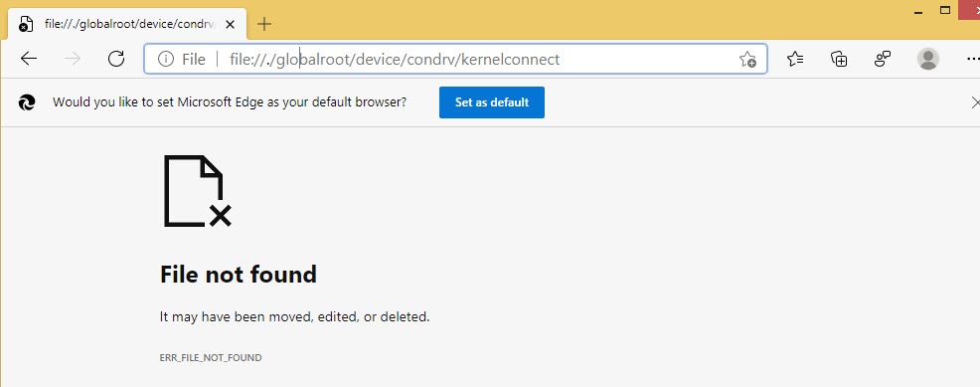Click 'It may have been moved' message
Viewport: 980px width, 387px height.
pyautogui.click(x=295, y=317)
